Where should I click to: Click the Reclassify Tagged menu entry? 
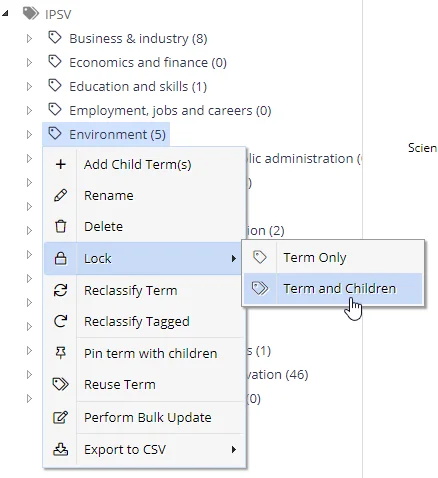click(144, 321)
